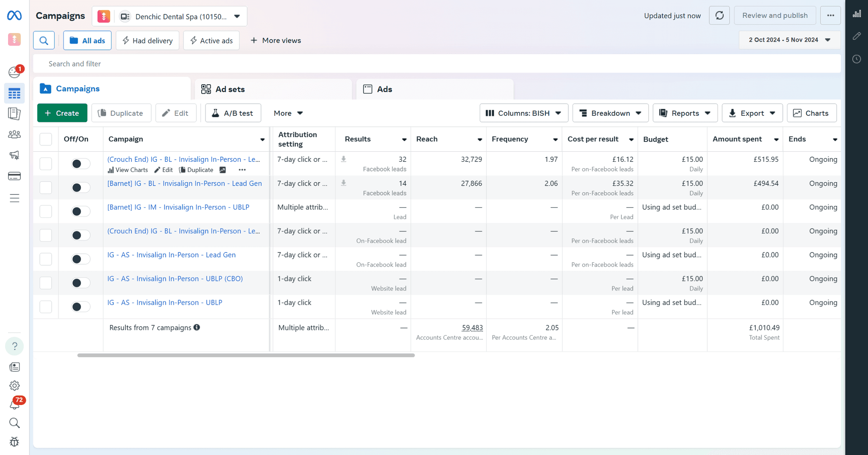The image size is (868, 455).
Task: Toggle Barnet IM UBLP campaign switch
Action: [81, 211]
